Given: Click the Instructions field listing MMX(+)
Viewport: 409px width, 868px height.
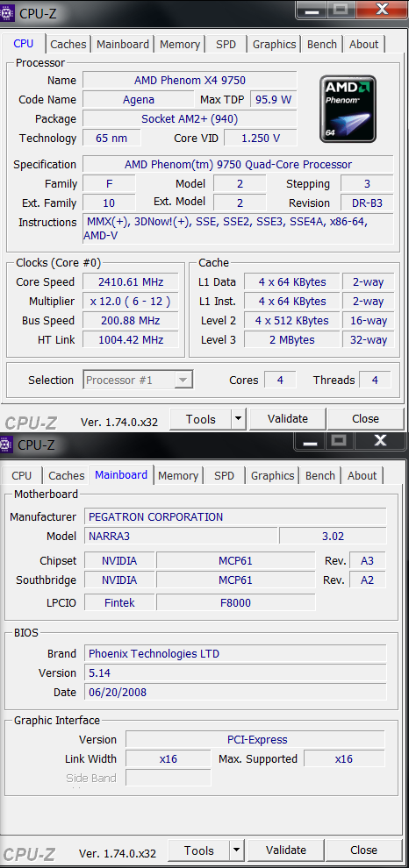Looking at the screenshot, I should pyautogui.click(x=238, y=229).
